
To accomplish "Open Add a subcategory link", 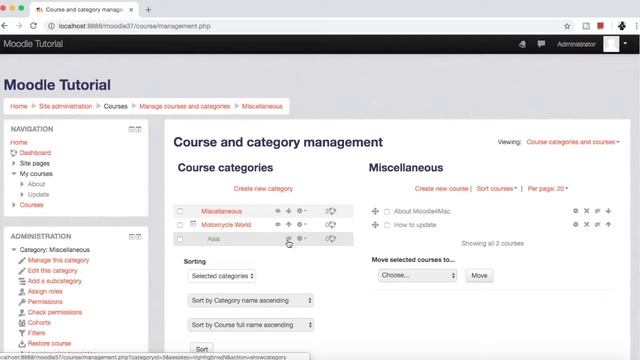I will 55,281.
